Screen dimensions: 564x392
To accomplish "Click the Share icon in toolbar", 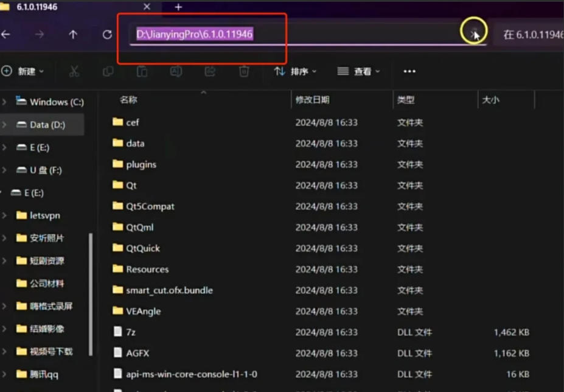I will coord(210,71).
